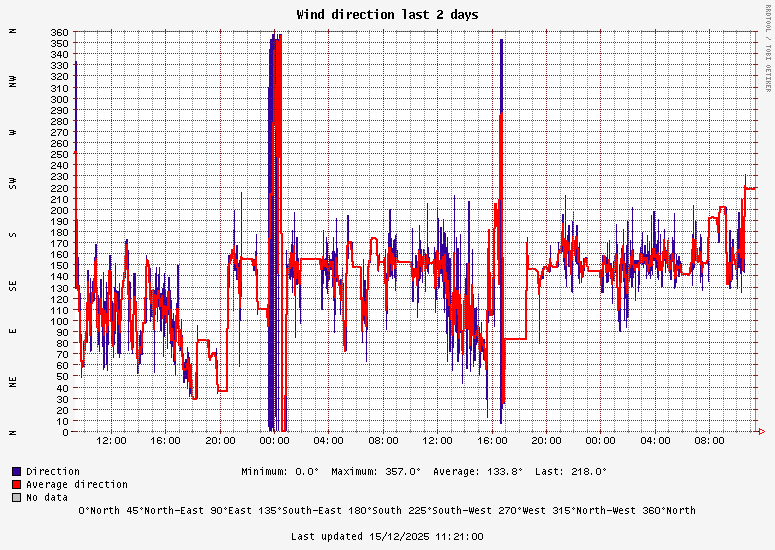The height and width of the screenshot is (550, 775).
Task: Select the chart title 'Wind direction last 2 days'
Action: (x=387, y=15)
